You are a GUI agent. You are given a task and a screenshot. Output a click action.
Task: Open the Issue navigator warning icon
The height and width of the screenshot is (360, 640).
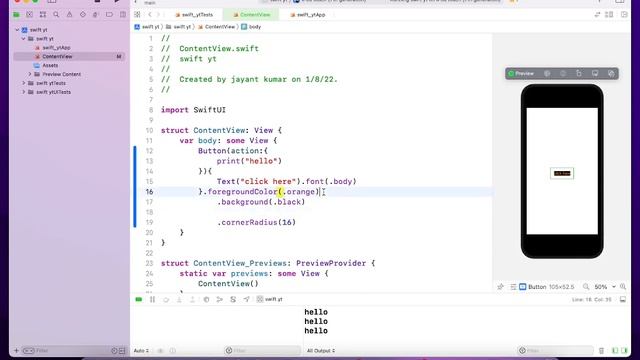pyautogui.click(x=69, y=15)
